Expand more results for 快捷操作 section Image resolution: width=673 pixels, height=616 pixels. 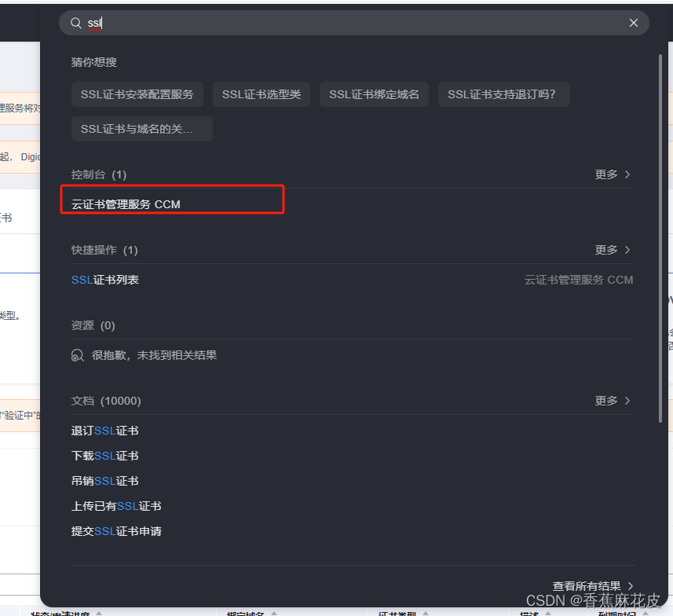[x=613, y=250]
